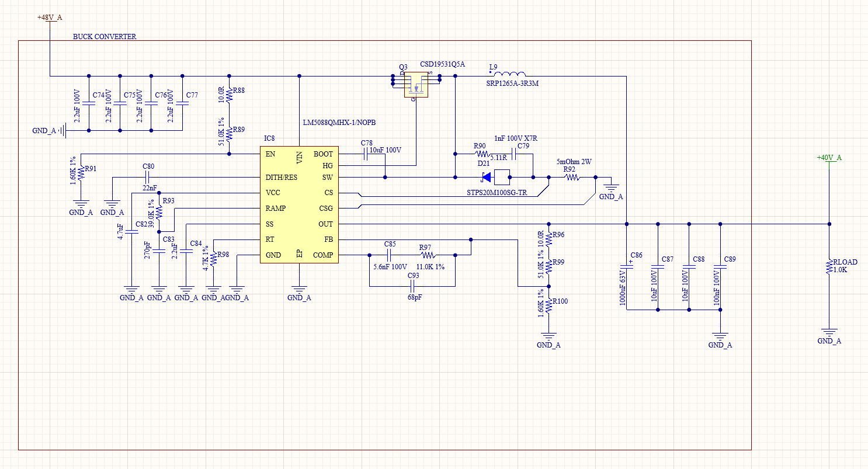Click the COMP pin on IC8
This screenshot has width=868, height=469.
coord(322,255)
